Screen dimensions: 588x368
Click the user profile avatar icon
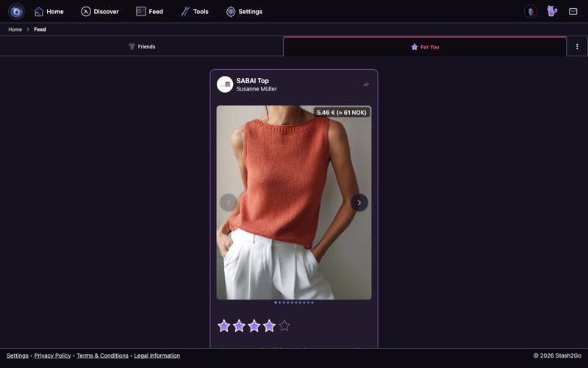tap(531, 11)
